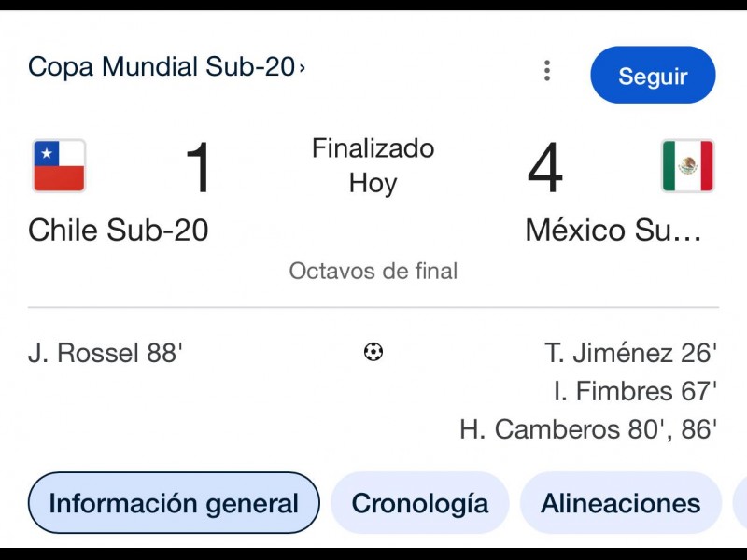
Task: Click Chile's score of 1
Action: coord(200,169)
